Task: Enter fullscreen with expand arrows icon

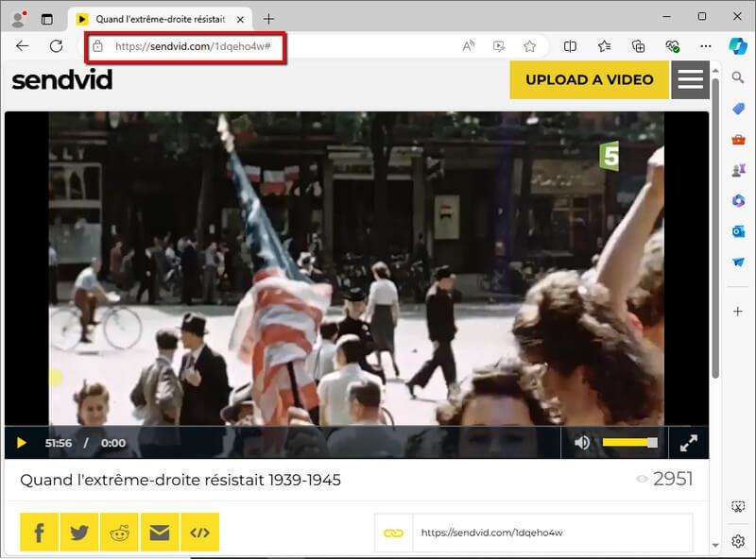Action: coord(689,443)
